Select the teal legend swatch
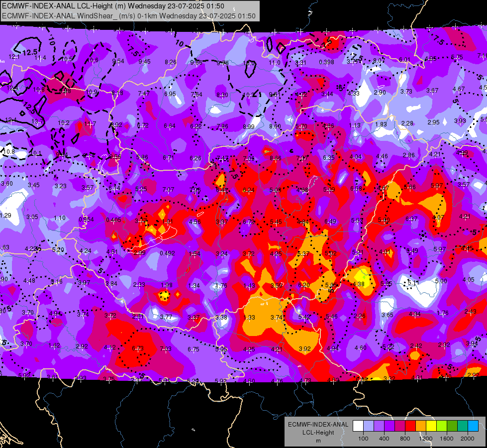Screen dimensions: 487x448 pos(463,426)
